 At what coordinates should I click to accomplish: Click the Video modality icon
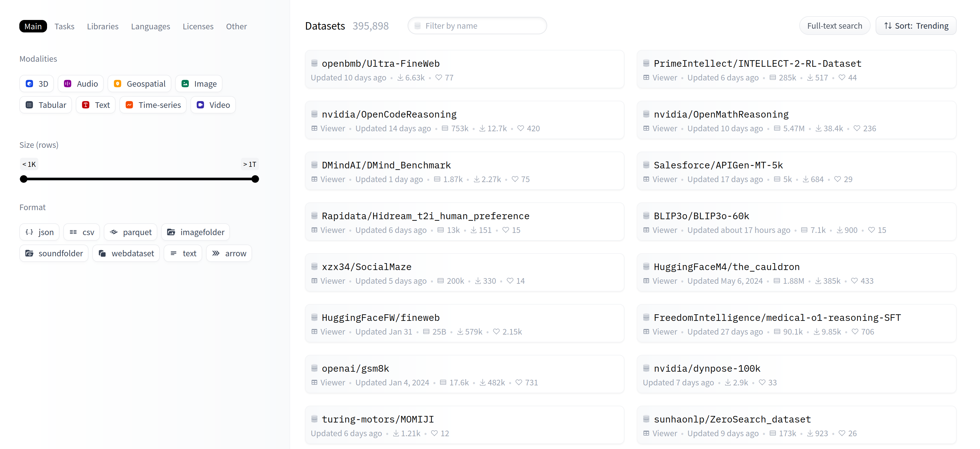point(200,105)
